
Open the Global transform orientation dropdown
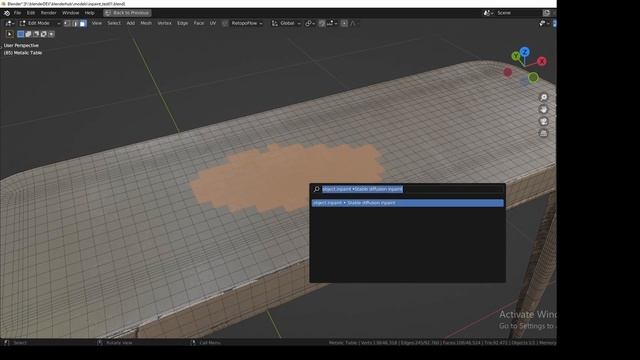(x=286, y=24)
